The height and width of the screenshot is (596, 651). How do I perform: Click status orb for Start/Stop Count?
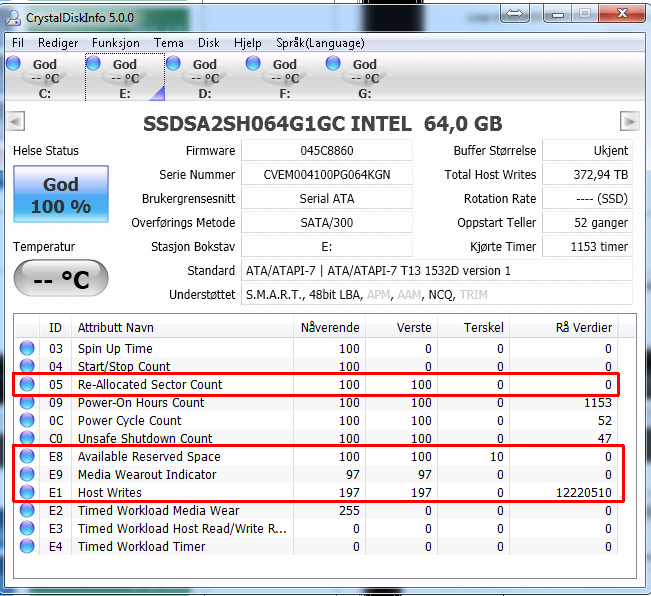27,366
